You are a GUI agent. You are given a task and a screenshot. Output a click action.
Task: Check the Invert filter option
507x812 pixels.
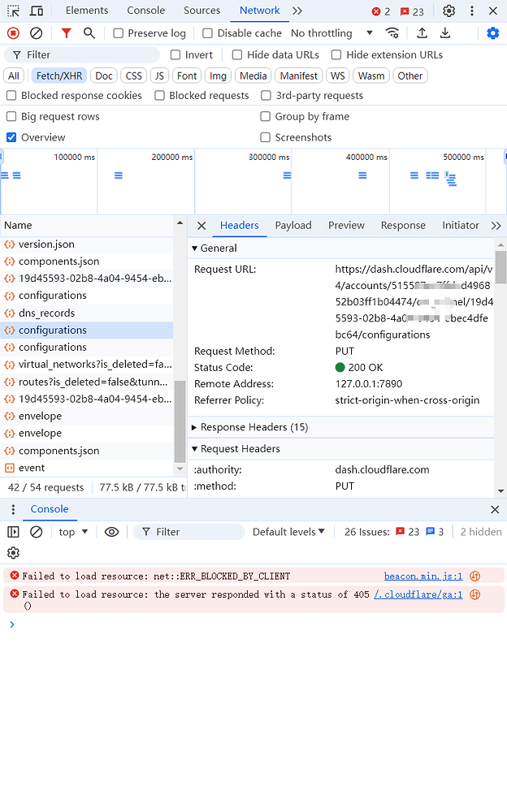175,55
